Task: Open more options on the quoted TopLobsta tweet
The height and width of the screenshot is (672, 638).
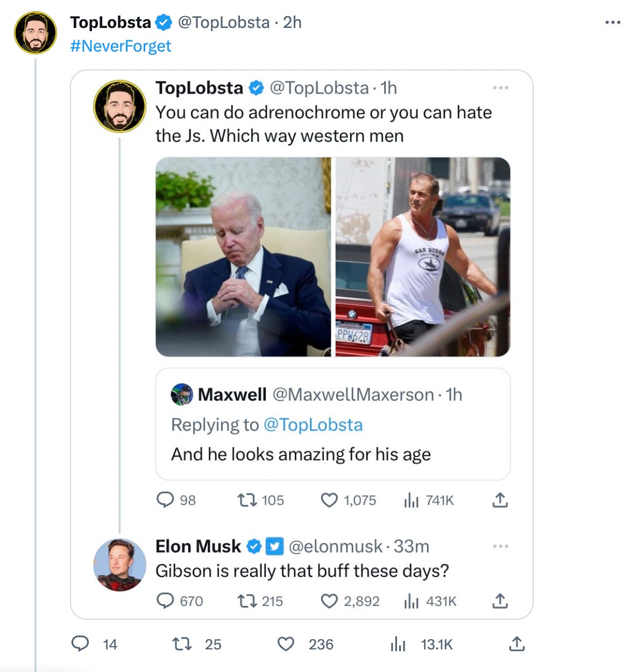Action: 500,88
